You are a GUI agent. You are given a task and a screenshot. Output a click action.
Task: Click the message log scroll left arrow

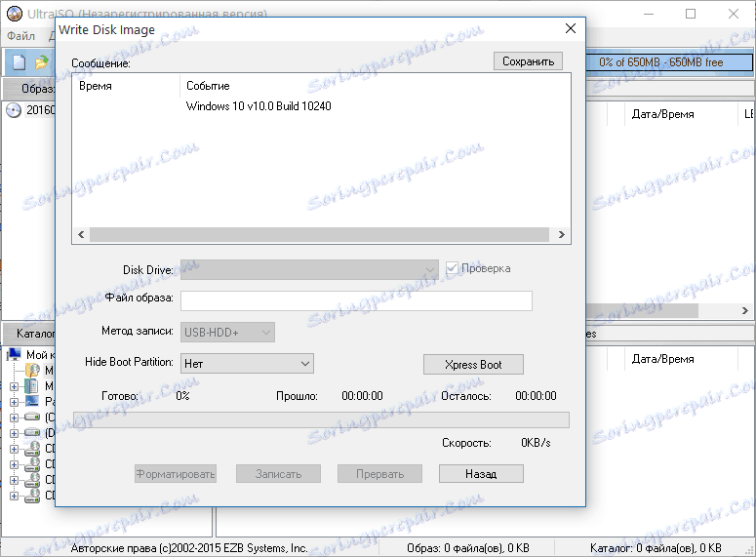click(x=81, y=235)
